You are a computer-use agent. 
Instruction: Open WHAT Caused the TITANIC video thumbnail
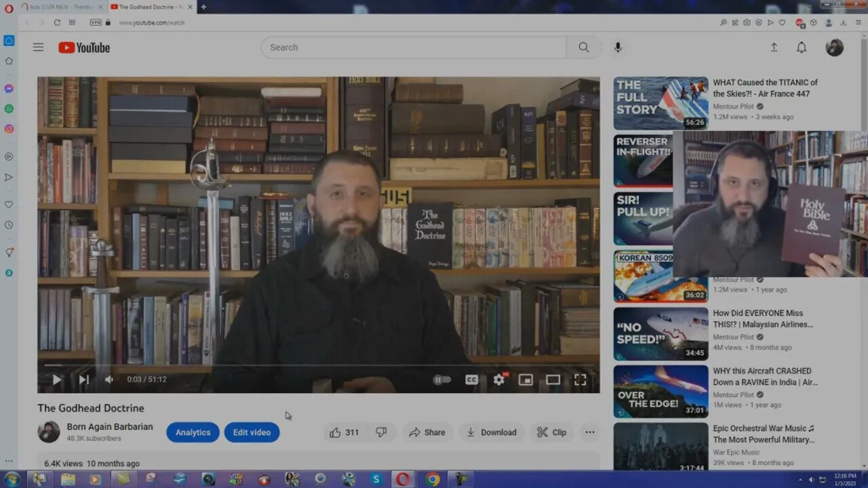(x=660, y=103)
